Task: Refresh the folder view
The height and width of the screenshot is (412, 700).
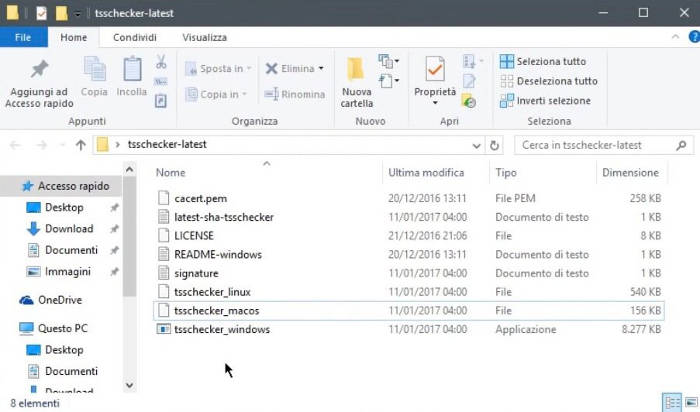Action: [x=494, y=146]
